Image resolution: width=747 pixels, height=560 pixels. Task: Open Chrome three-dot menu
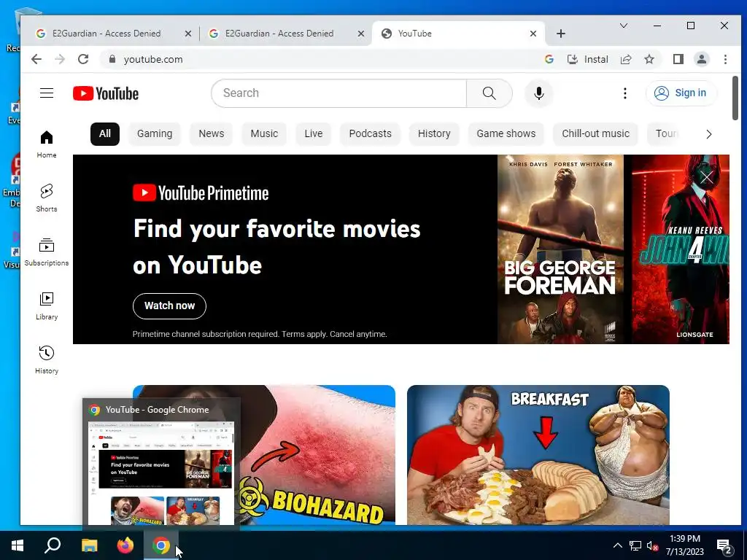click(x=725, y=59)
